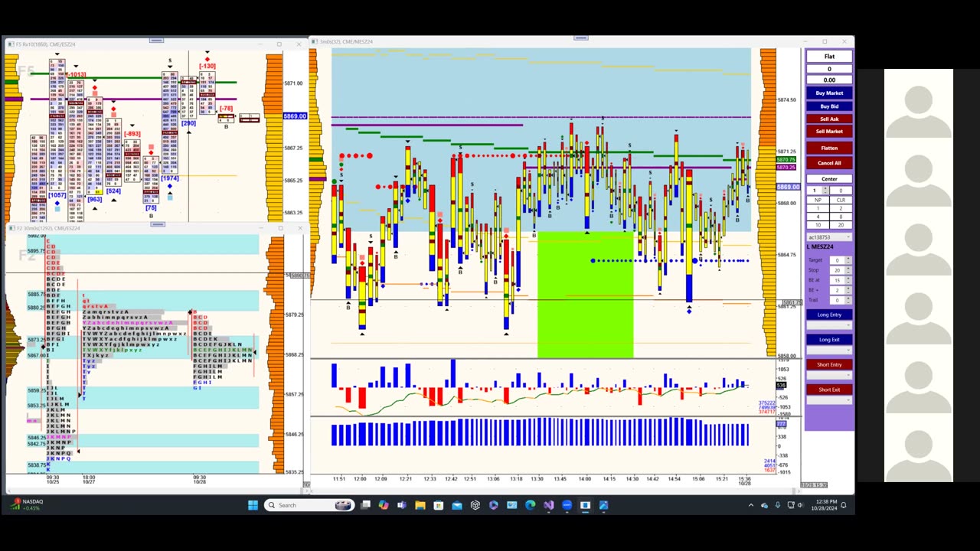Open the NASDAQ widget on the taskbar
The image size is (980, 551).
pyautogui.click(x=26, y=505)
